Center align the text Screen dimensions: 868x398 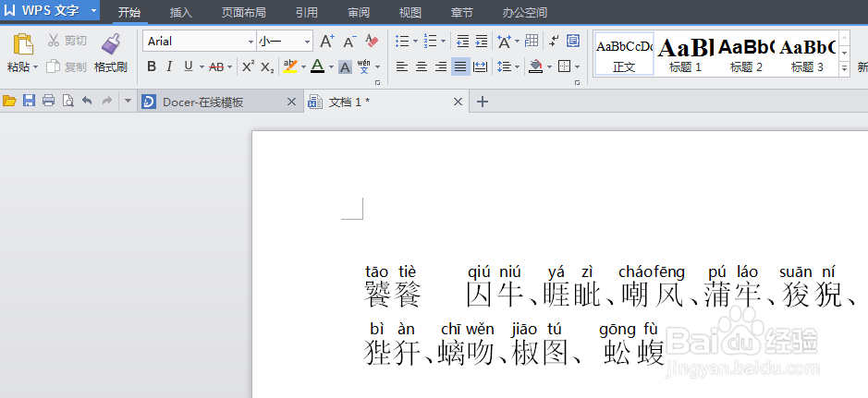tap(422, 66)
